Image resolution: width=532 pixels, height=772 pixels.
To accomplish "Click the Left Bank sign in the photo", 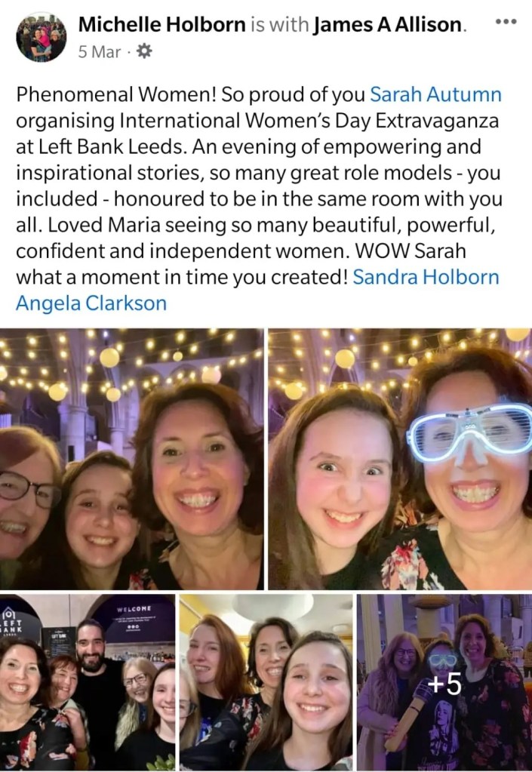I will tap(12, 621).
